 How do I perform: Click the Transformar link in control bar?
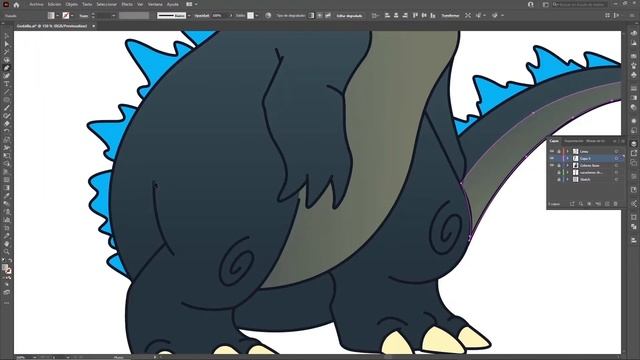[450, 16]
